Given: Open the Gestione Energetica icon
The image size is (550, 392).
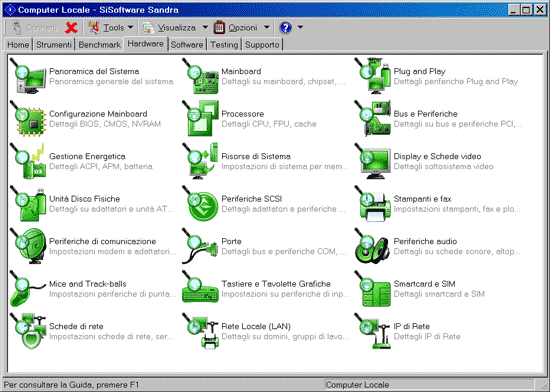Looking at the screenshot, I should click(28, 161).
